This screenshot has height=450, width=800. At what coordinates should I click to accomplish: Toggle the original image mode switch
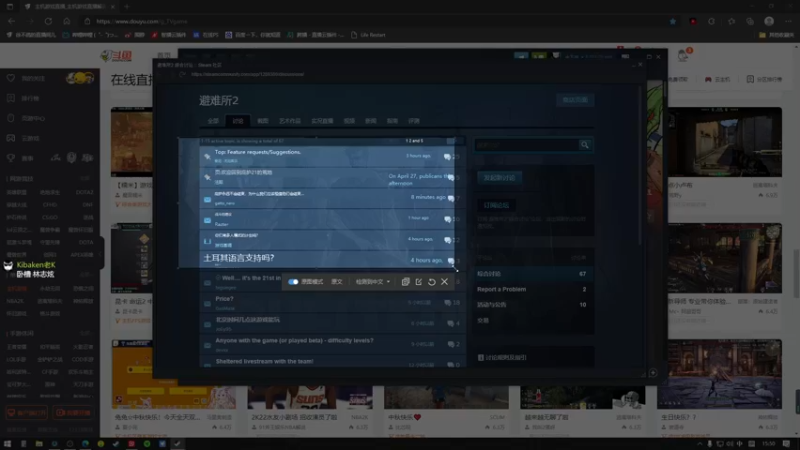[x=293, y=282]
